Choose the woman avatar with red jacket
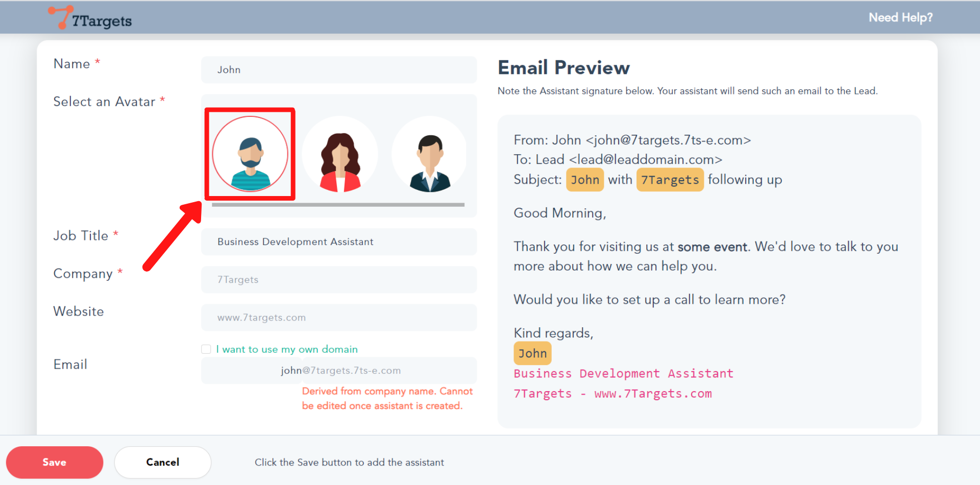The height and width of the screenshot is (485, 980). pyautogui.click(x=339, y=154)
